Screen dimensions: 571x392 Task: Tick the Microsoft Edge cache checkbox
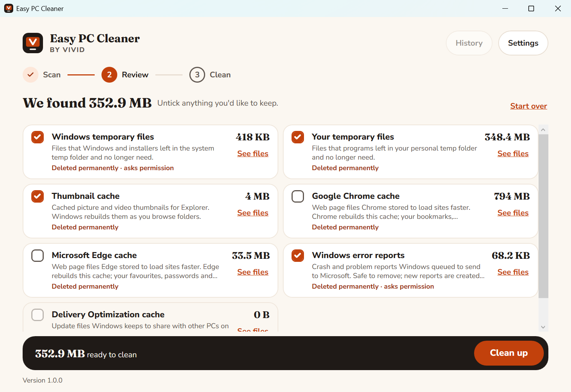click(x=38, y=255)
